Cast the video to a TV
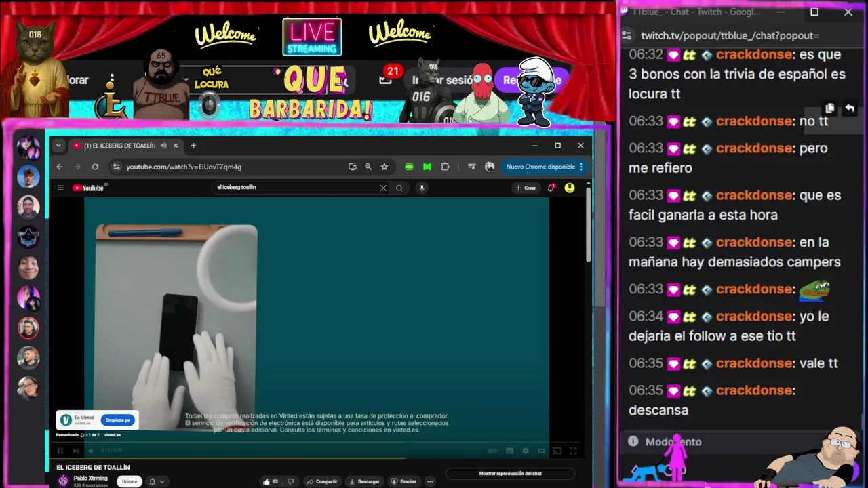Image resolution: width=868 pixels, height=488 pixels. 557,451
